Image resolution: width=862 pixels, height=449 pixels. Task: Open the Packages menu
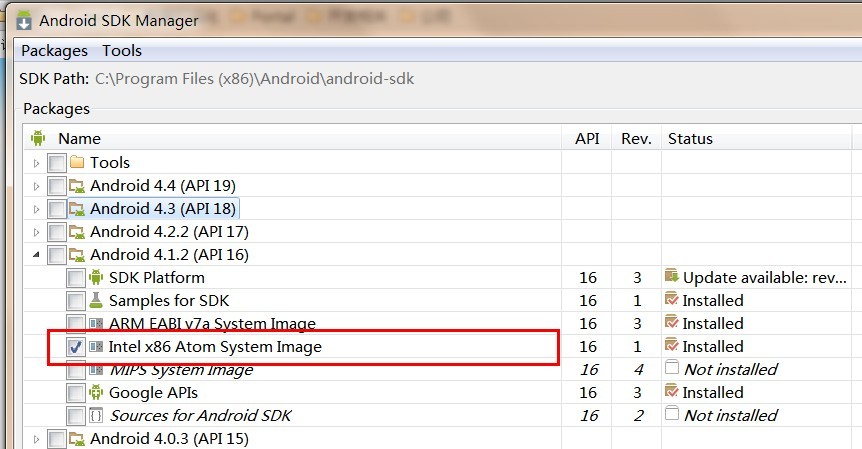tap(54, 51)
